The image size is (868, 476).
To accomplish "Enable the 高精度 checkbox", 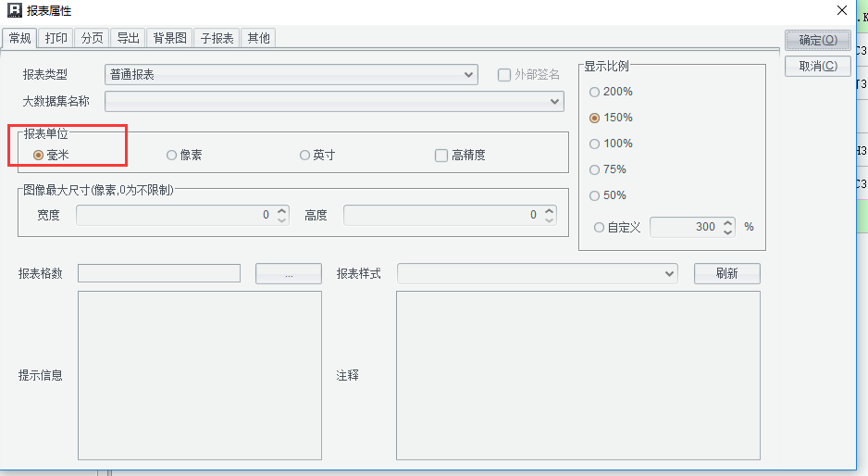I will [x=441, y=156].
